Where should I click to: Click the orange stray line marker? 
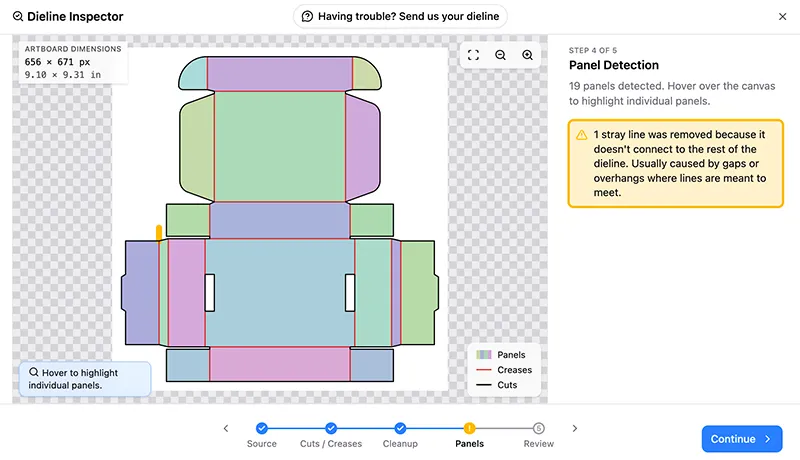(159, 233)
